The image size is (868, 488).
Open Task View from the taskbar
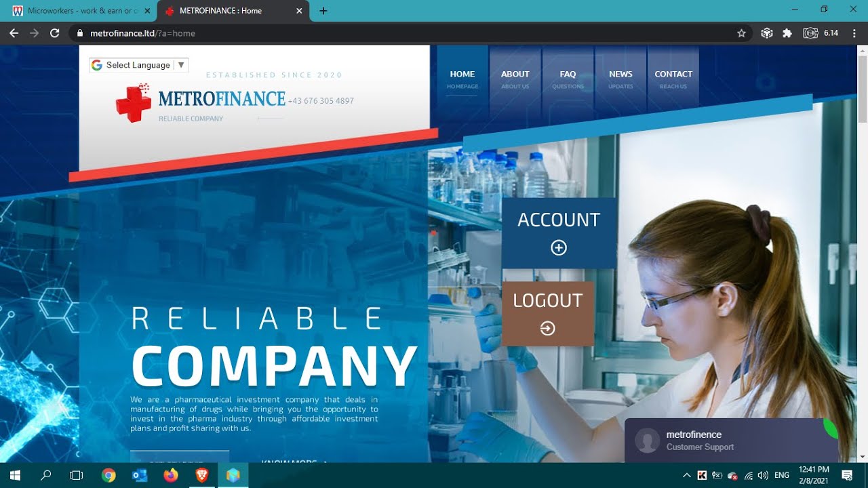[x=76, y=475]
